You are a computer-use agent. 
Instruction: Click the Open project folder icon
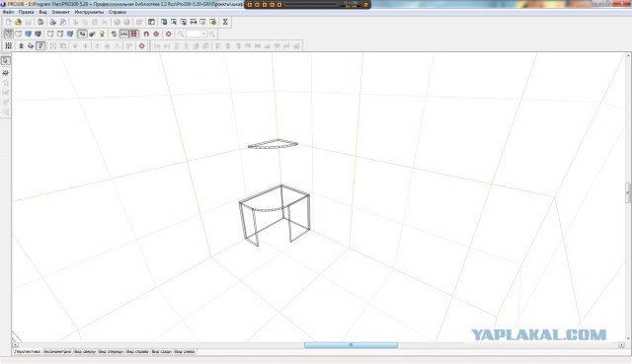[x=18, y=22]
